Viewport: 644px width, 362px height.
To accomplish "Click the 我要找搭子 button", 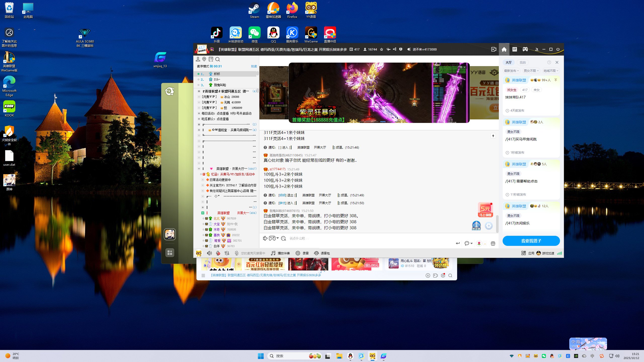I will 531,241.
